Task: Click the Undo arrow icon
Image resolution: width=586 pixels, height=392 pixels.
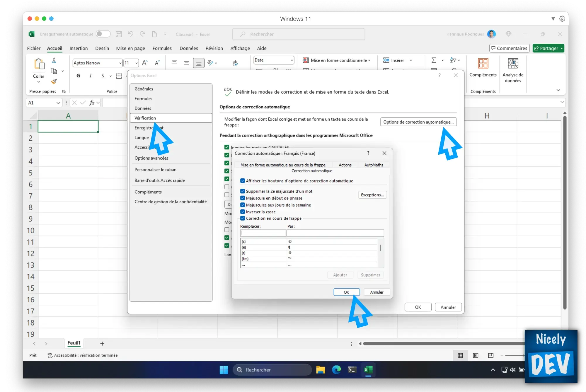Action: 131,34
